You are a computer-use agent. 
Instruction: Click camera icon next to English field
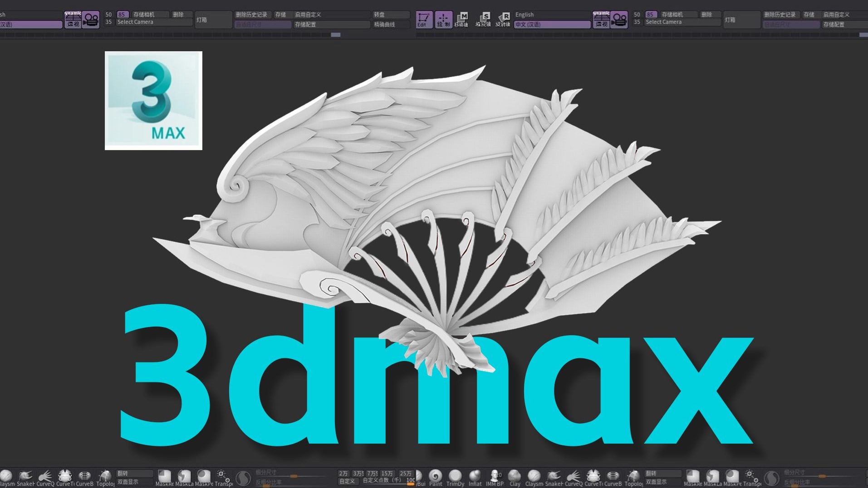(619, 20)
